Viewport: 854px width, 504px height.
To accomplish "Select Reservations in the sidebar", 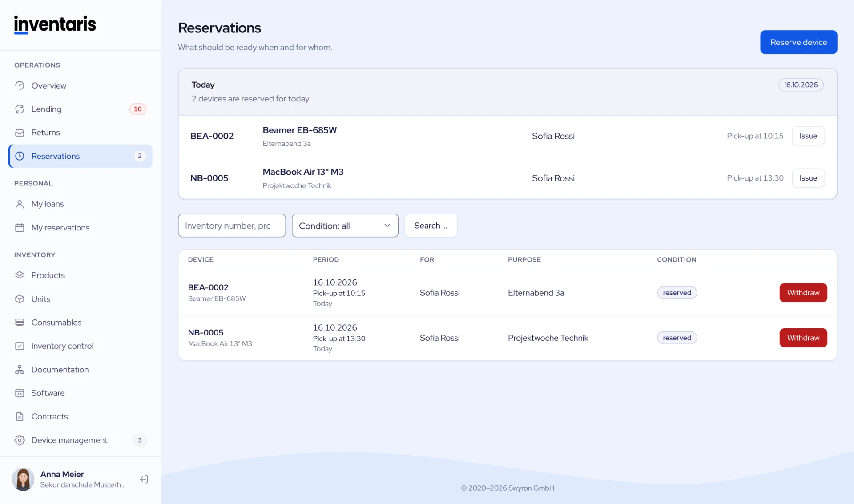I will click(x=81, y=156).
